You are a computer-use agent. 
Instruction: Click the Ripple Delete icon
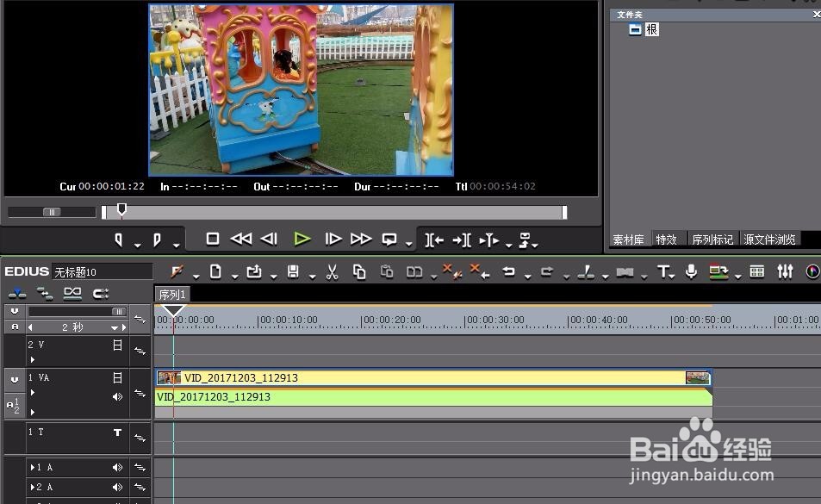(x=480, y=271)
